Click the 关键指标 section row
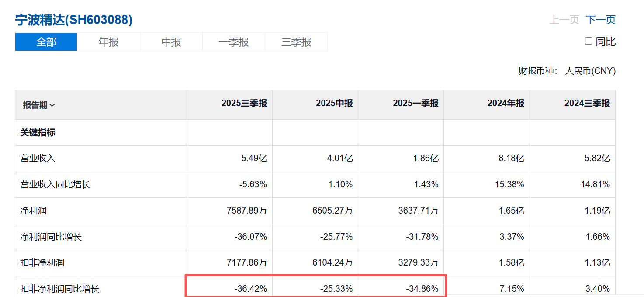The height and width of the screenshot is (297, 644). coord(315,133)
